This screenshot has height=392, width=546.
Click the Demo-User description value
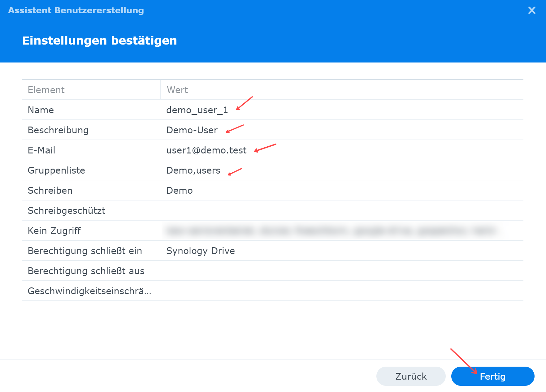192,130
